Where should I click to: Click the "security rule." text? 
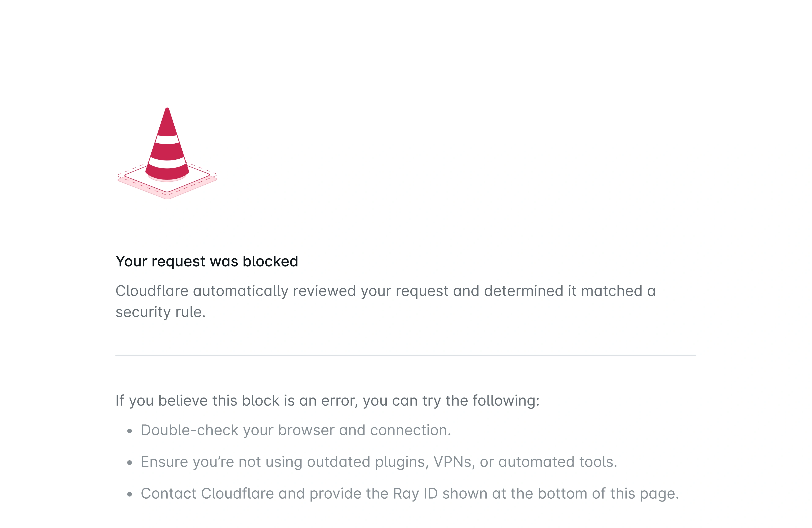160,312
